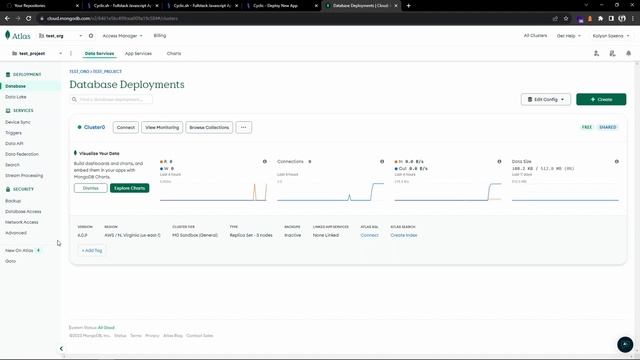Click the green Create button

[601, 99]
